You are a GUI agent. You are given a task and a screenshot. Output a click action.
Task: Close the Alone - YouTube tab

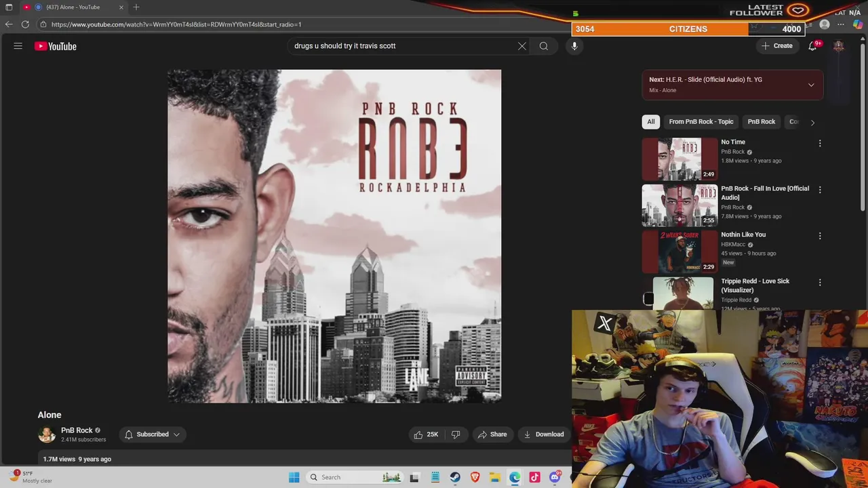[121, 7]
